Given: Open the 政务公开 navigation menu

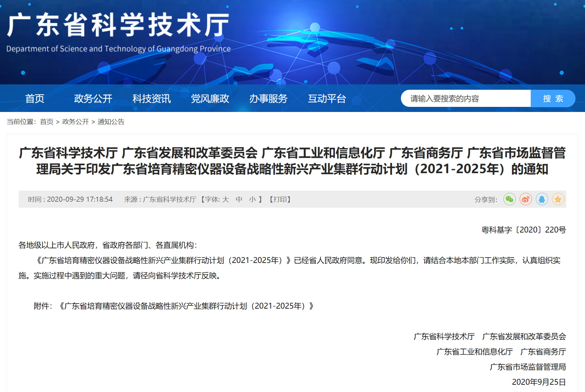Looking at the screenshot, I should coord(93,99).
